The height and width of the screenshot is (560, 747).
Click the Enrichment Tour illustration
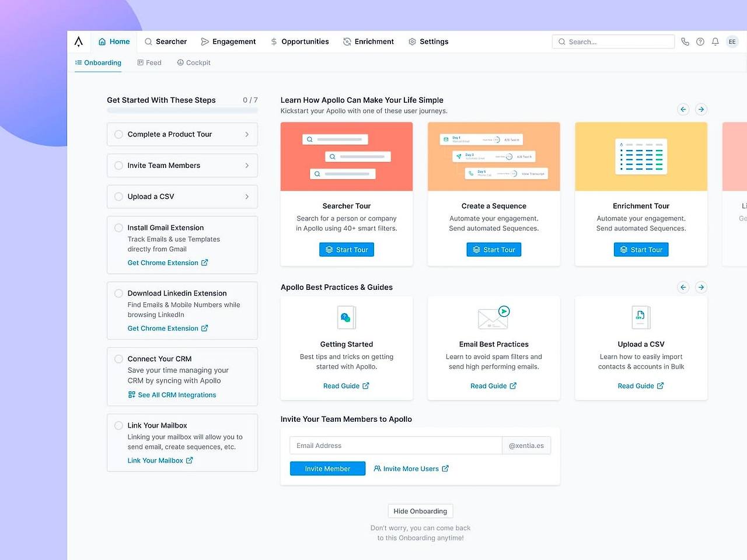coord(641,156)
